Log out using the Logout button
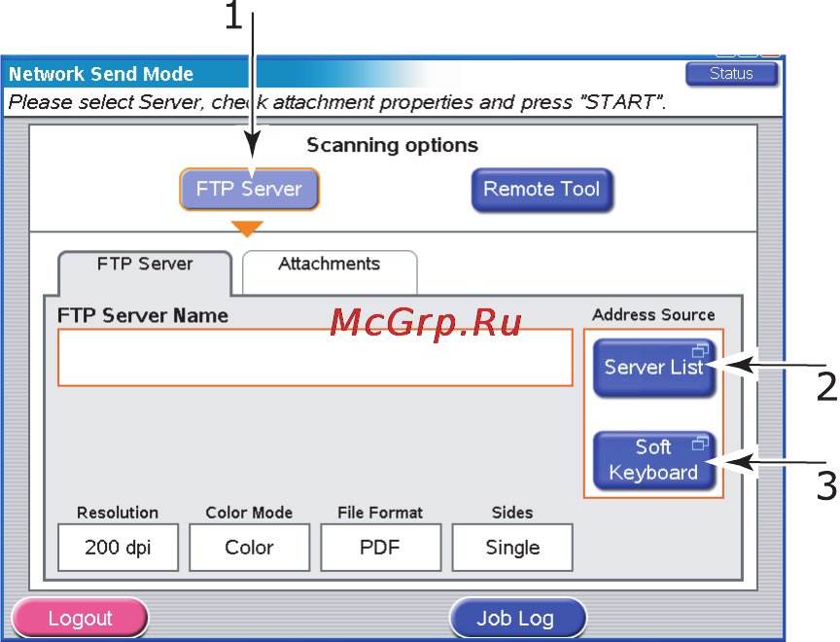Screen dimensions: 840x642 click(80, 618)
